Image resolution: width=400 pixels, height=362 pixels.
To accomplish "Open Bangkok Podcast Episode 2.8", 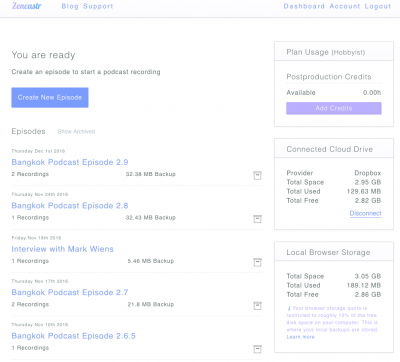I will pos(70,206).
